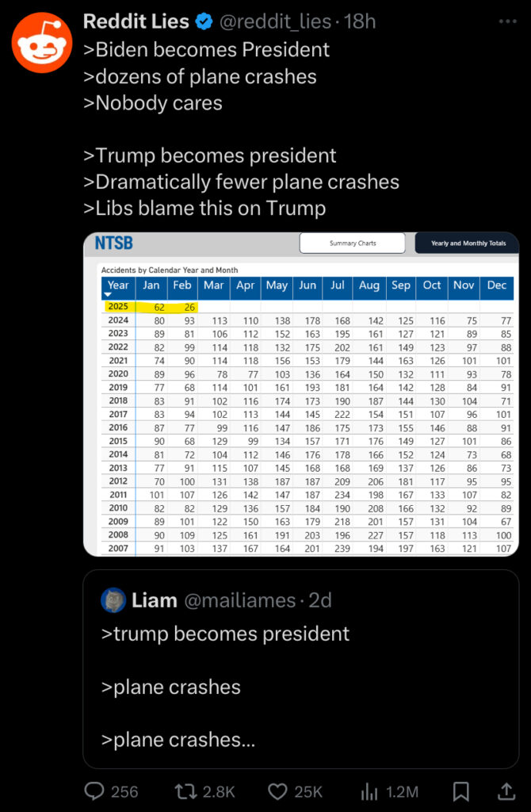Select the Yearly and Monthly Totals tab
The image size is (531, 812).
(468, 243)
